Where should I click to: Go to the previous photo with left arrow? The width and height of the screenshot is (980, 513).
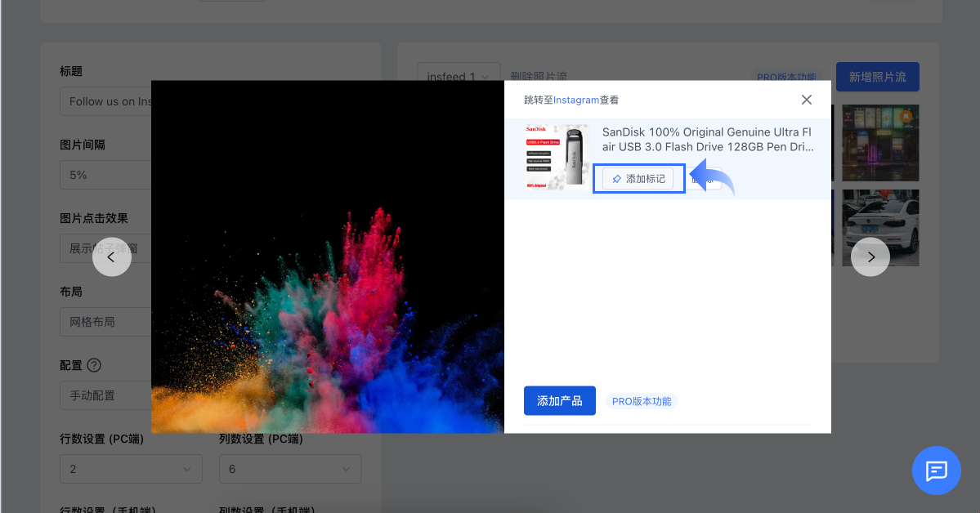click(x=112, y=256)
